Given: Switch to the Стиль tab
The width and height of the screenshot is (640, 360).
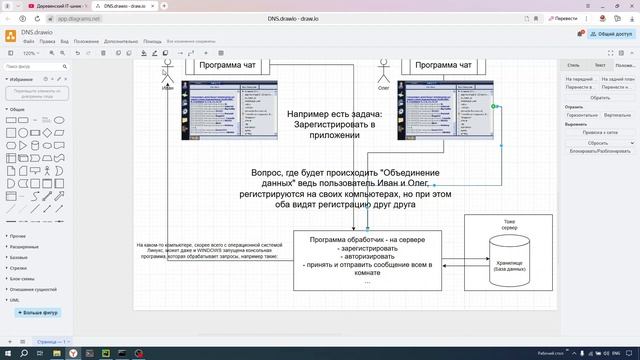Looking at the screenshot, I should coord(573,65).
